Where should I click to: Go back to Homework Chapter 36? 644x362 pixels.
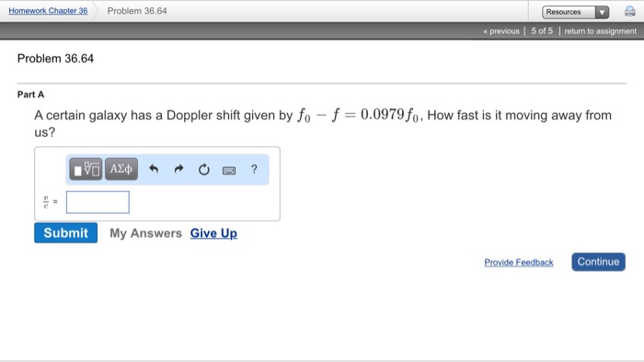[48, 11]
